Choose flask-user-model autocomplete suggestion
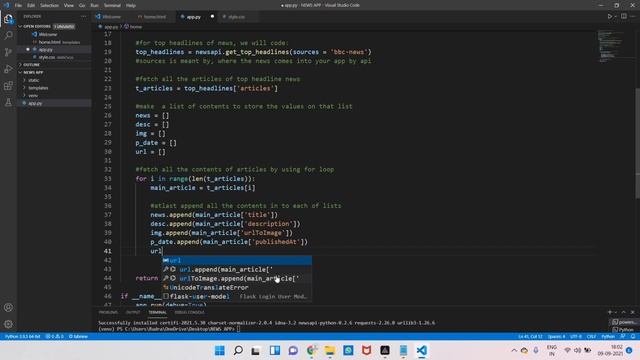This screenshot has width=640, height=360. 237,296
